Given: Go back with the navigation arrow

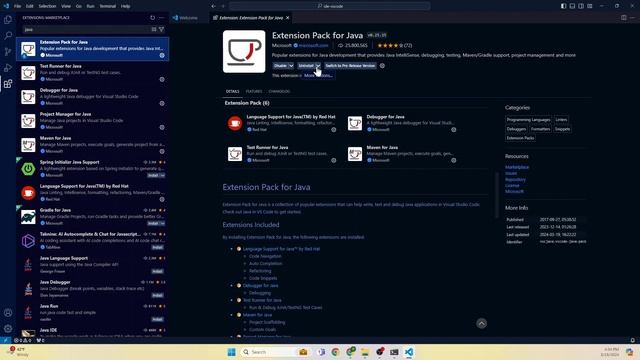Looking at the screenshot, I should [213, 6].
